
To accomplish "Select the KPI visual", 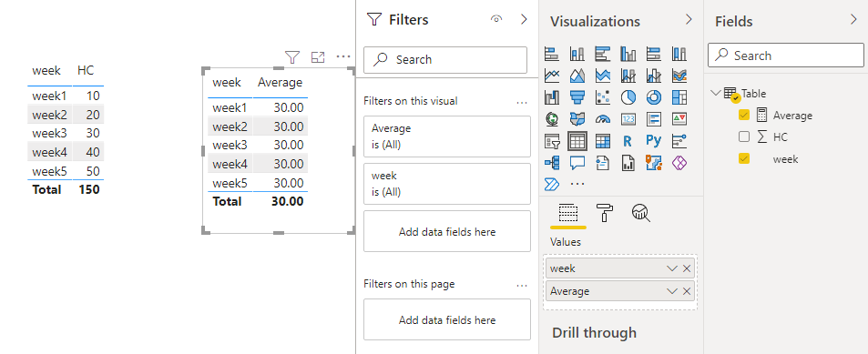I will point(679,119).
